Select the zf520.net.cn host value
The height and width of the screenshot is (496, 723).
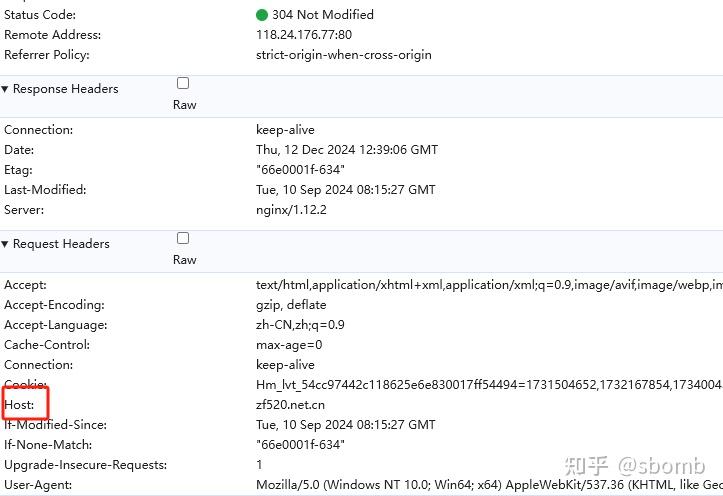[290, 405]
